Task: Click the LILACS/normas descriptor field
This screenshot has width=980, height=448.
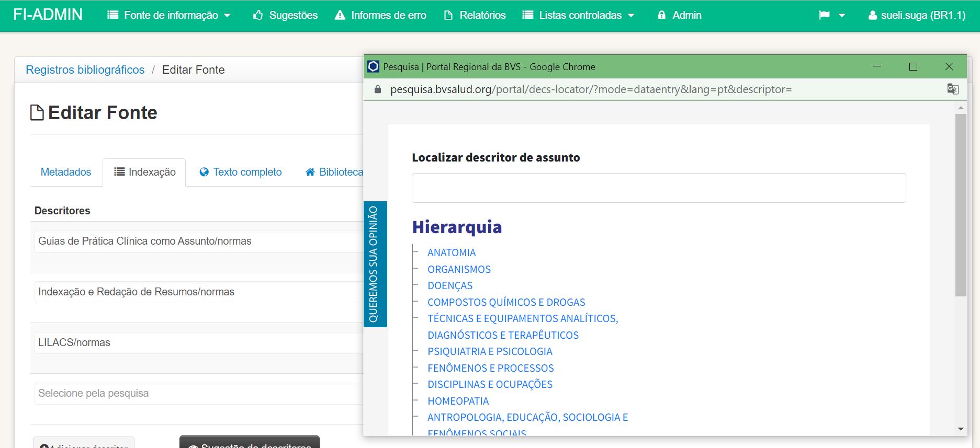Action: [x=198, y=342]
